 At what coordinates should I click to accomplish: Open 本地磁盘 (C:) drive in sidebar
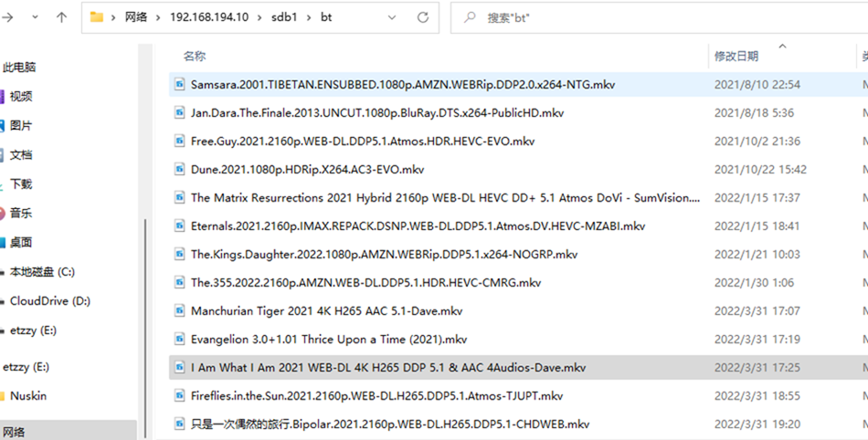(x=41, y=271)
